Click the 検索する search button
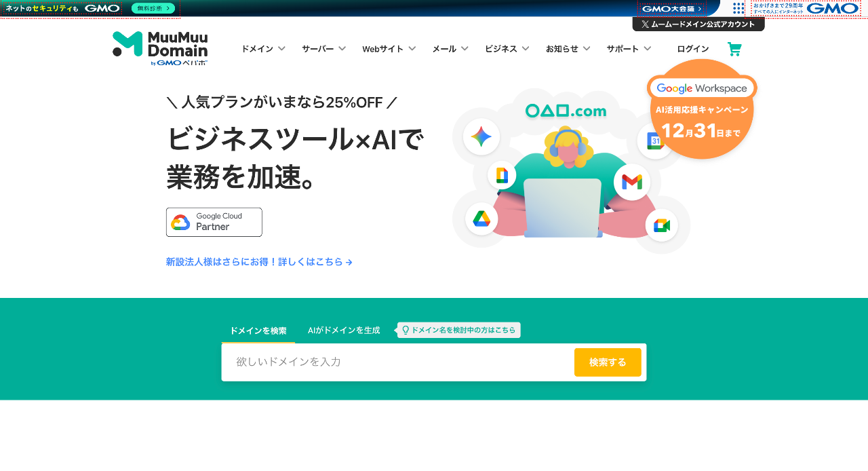The height and width of the screenshot is (471, 868). coord(607,362)
